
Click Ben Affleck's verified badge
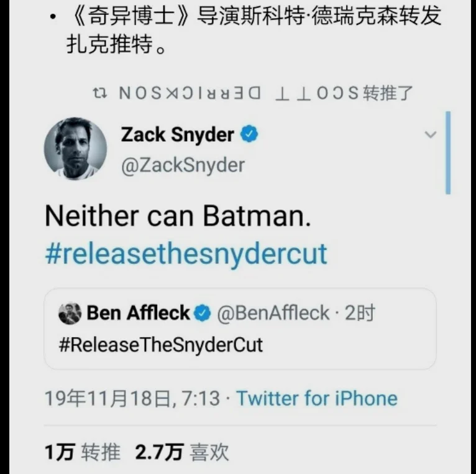click(203, 314)
